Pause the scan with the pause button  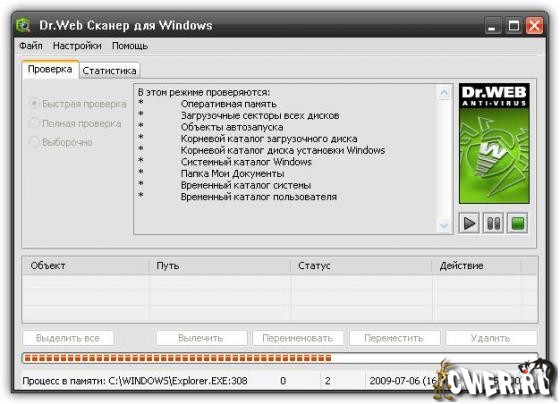point(493,223)
